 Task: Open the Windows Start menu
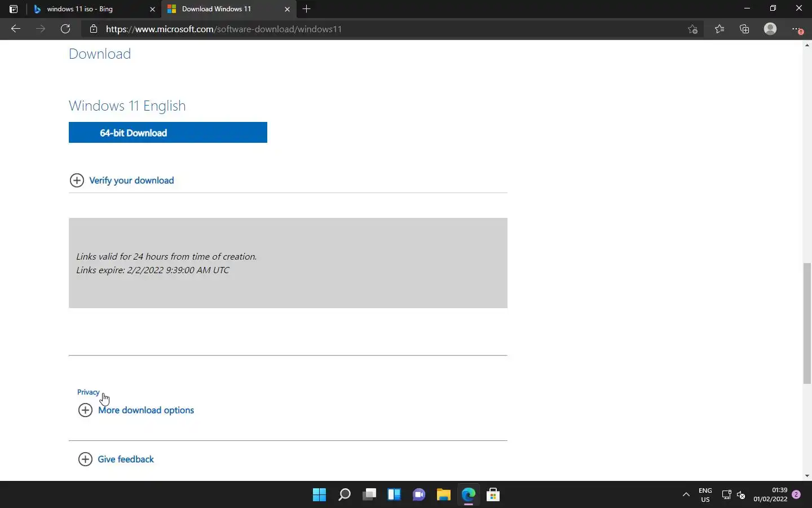pyautogui.click(x=319, y=495)
